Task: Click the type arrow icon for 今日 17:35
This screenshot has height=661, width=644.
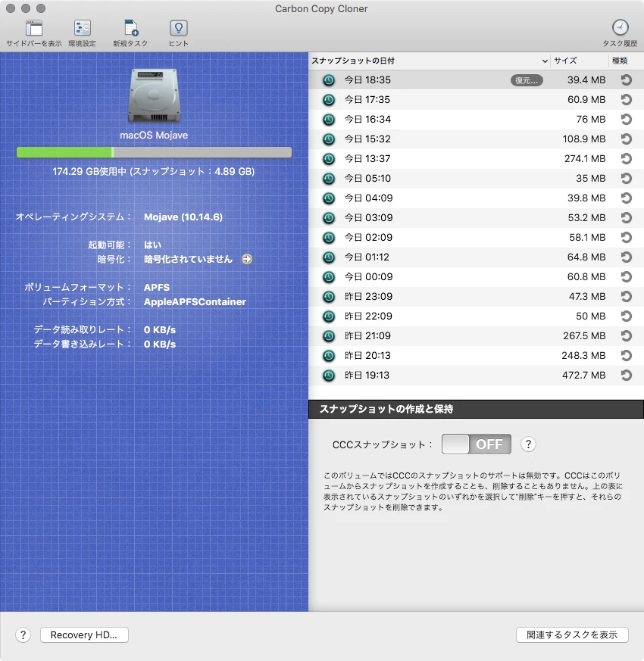Action: (627, 100)
